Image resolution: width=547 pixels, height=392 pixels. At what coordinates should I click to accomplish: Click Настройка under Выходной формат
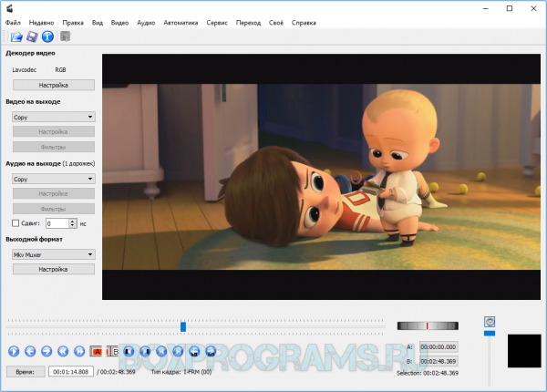(x=54, y=269)
